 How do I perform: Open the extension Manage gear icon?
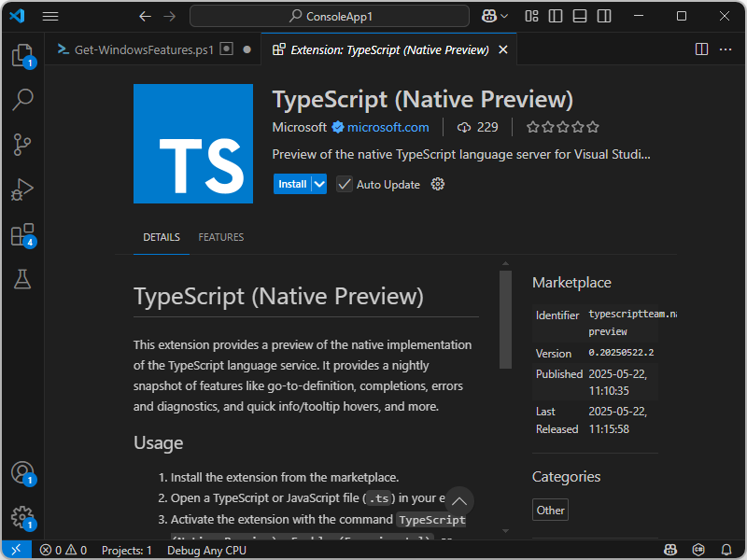pyautogui.click(x=438, y=184)
